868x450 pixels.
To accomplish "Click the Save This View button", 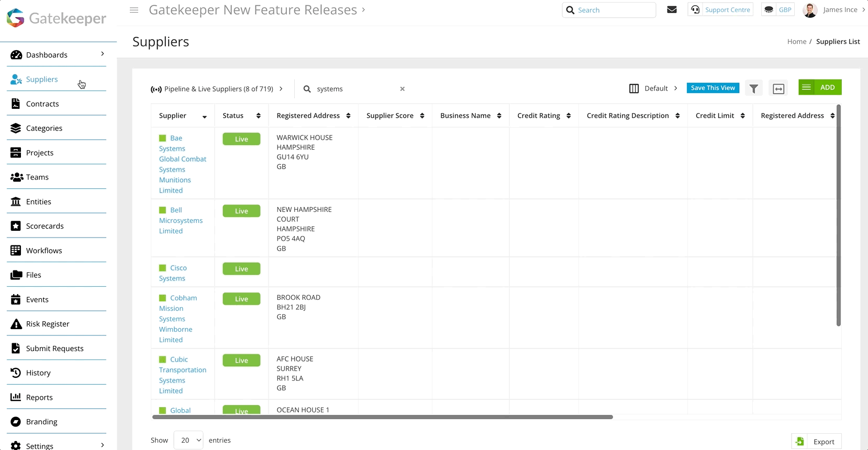I will pyautogui.click(x=713, y=88).
